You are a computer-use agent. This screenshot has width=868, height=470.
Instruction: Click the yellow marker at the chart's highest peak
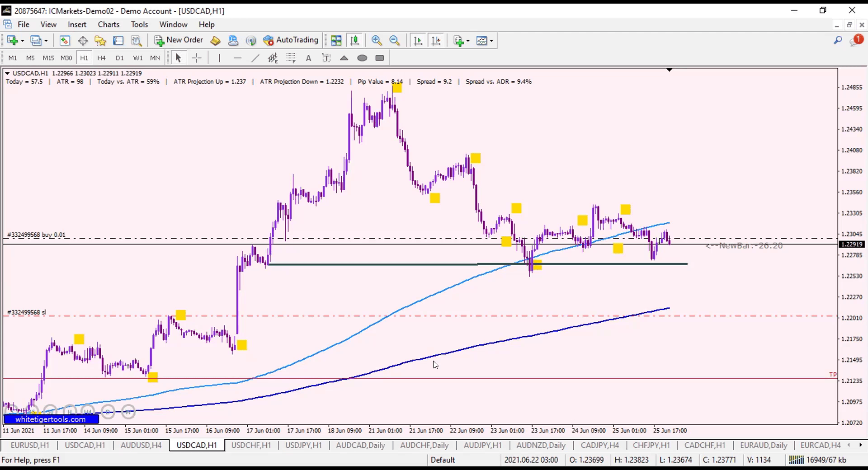point(397,88)
